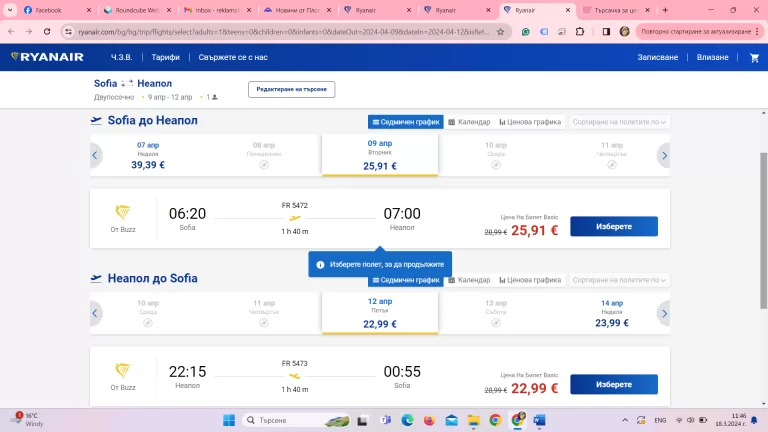Show next return dates with the right arrow
Viewport: 768px width, 432px height.
[664, 313]
